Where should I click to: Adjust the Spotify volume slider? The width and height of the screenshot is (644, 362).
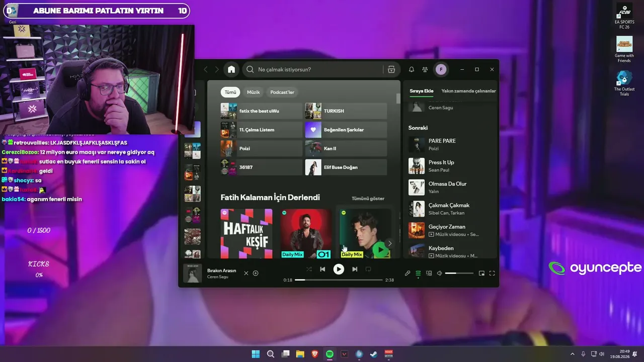(459, 273)
